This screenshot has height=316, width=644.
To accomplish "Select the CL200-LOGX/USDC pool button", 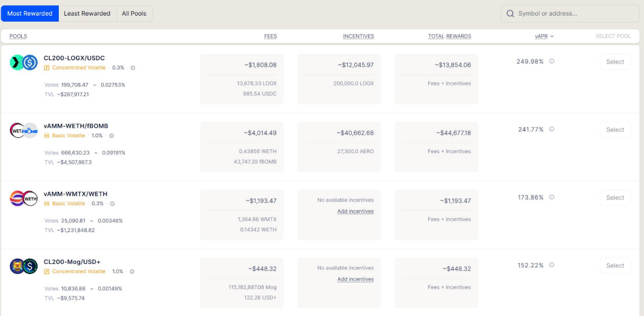I will click(x=615, y=62).
